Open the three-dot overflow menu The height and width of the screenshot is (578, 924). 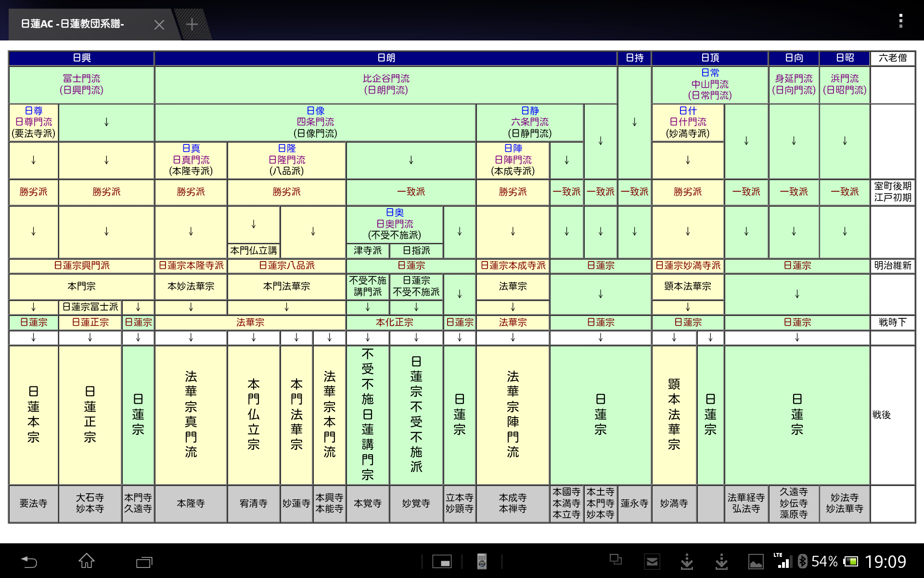(x=900, y=21)
